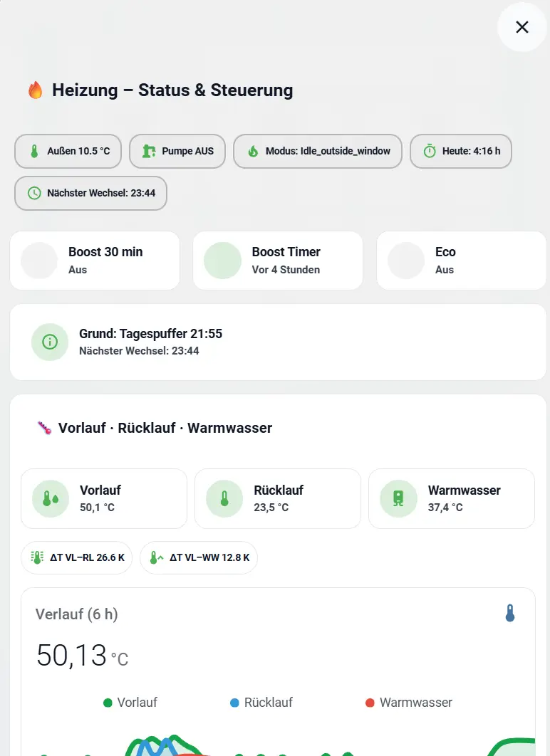550x756 pixels.
Task: Open the Pumpe AUS status chip
Action: pos(177,151)
